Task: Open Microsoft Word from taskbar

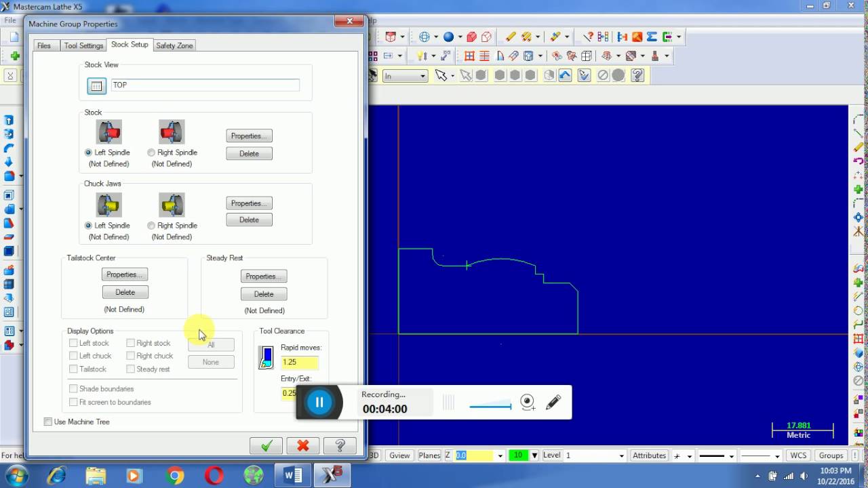Action: pyautogui.click(x=293, y=476)
